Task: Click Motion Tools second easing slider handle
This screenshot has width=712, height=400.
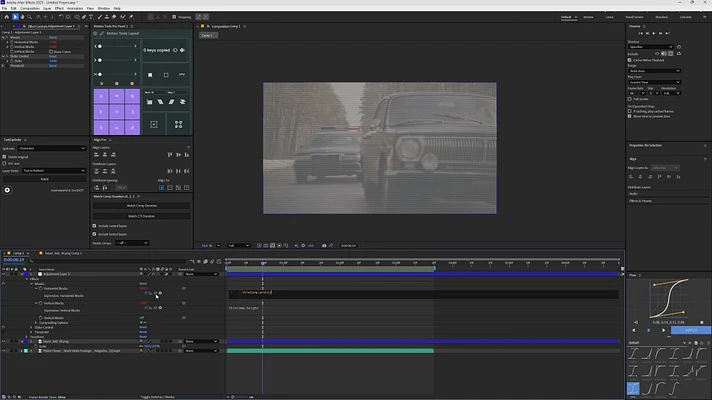Action: [x=100, y=60]
